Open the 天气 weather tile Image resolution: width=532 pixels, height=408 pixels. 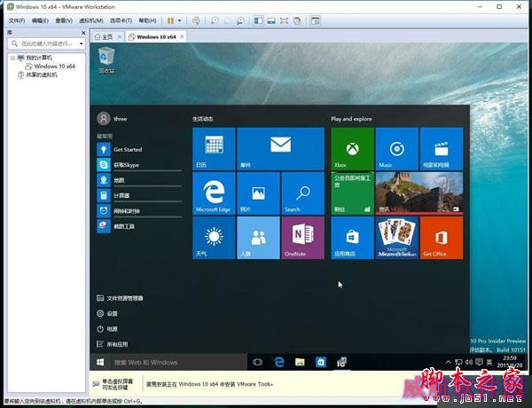tap(214, 238)
